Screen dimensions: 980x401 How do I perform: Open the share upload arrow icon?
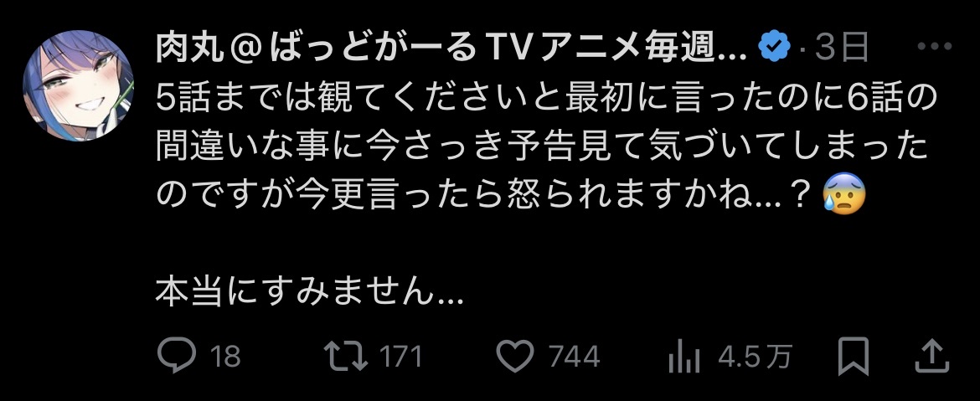[932, 356]
